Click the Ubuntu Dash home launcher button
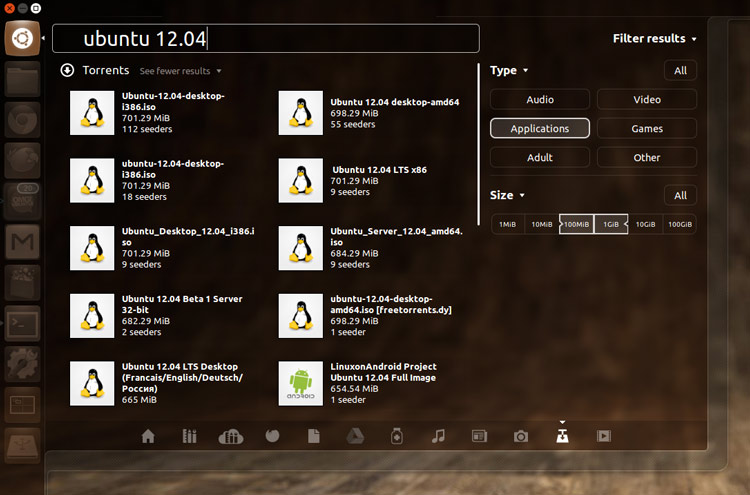This screenshot has height=495, width=750. (x=22, y=38)
